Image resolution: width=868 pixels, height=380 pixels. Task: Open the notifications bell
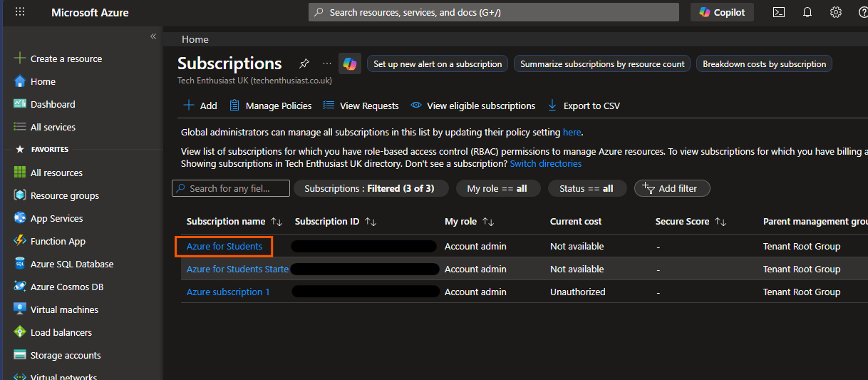click(807, 12)
